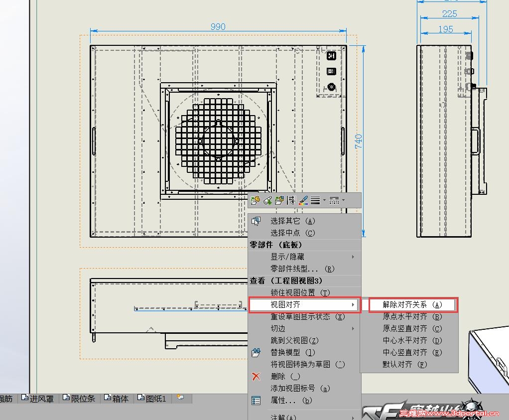Open the 视图对齐 submenu
509x420 pixels.
(x=304, y=305)
